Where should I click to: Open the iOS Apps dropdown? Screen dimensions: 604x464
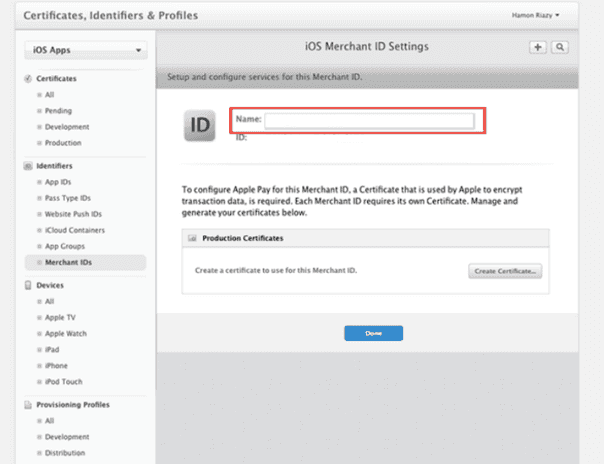tap(84, 49)
